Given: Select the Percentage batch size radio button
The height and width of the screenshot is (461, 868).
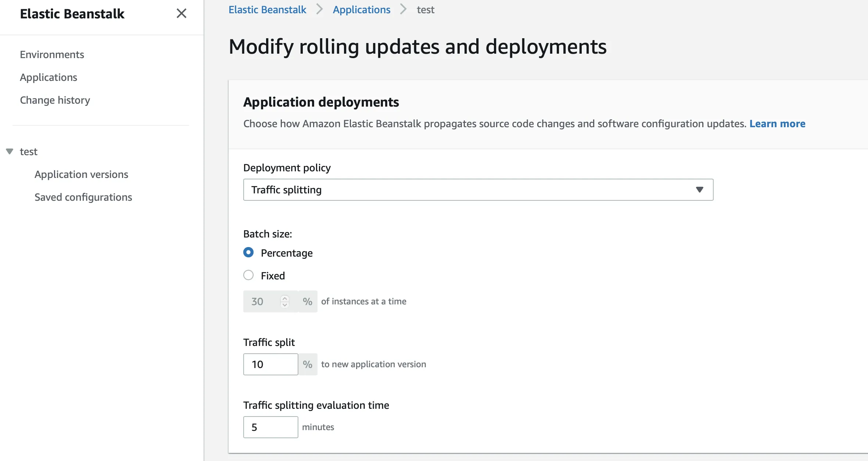Looking at the screenshot, I should pyautogui.click(x=248, y=253).
